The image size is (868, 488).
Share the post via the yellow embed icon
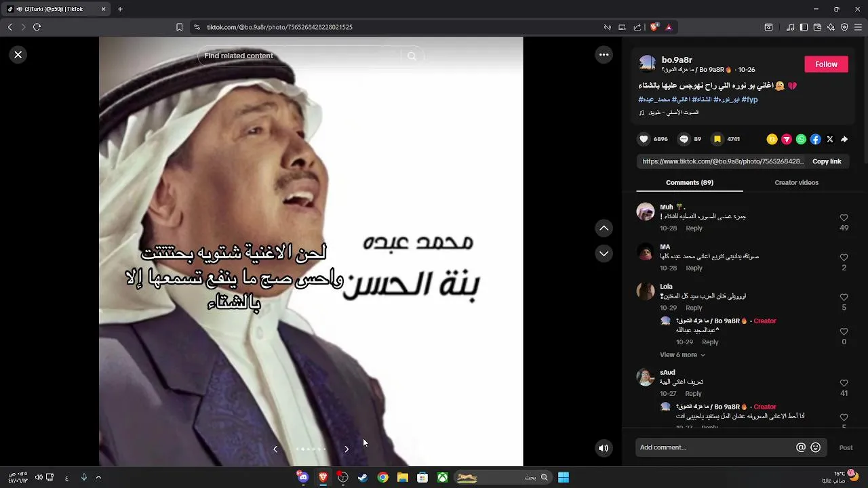tap(772, 139)
